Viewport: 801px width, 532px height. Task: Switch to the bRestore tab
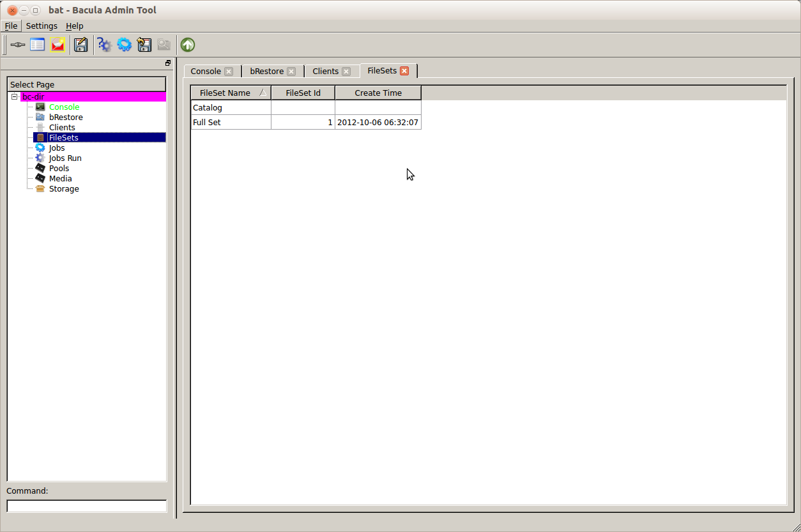[266, 71]
